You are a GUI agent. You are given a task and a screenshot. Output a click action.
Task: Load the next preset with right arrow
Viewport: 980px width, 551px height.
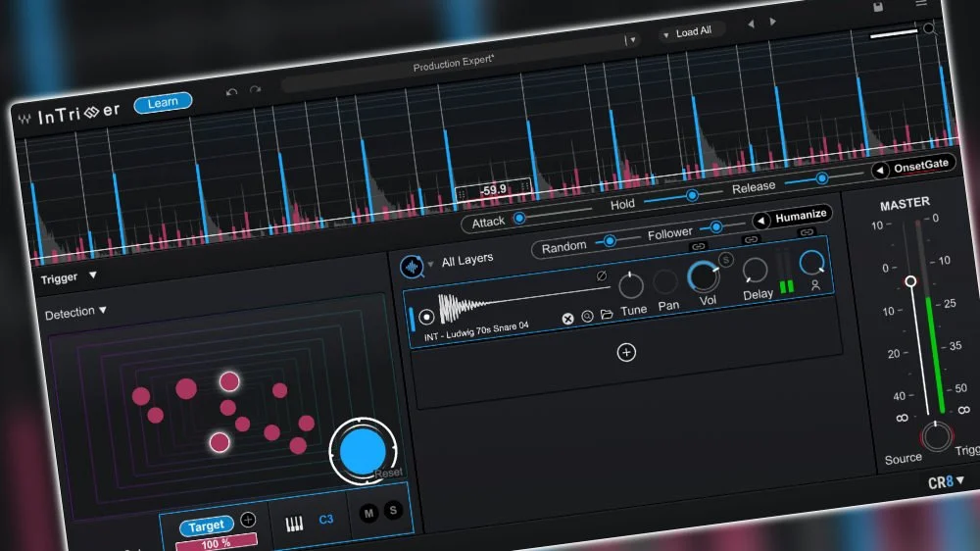point(773,22)
